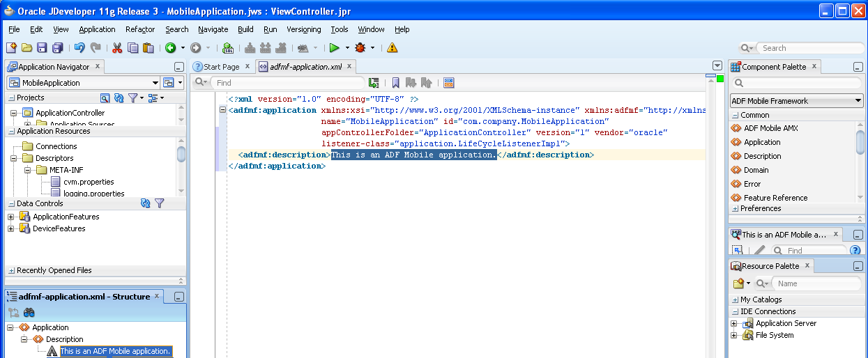The width and height of the screenshot is (868, 358).
Task: Undo the last action using the toolbar
Action: [x=79, y=48]
